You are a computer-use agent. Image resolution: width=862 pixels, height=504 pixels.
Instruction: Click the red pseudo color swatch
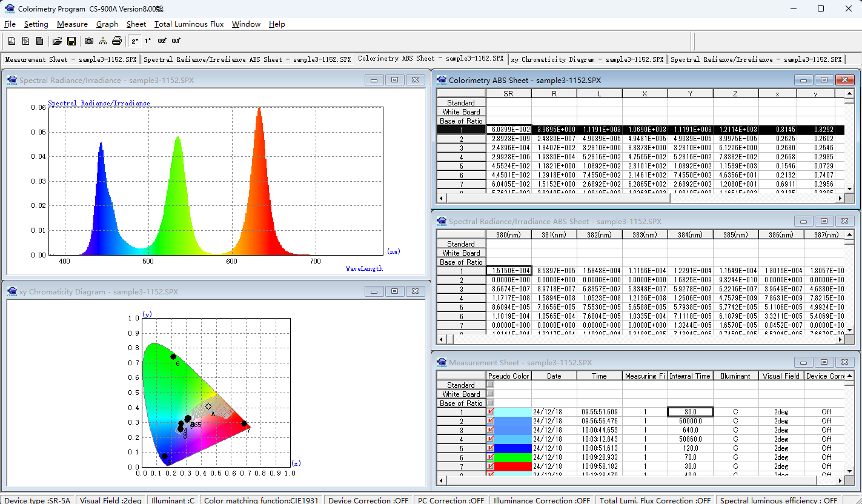click(x=512, y=466)
